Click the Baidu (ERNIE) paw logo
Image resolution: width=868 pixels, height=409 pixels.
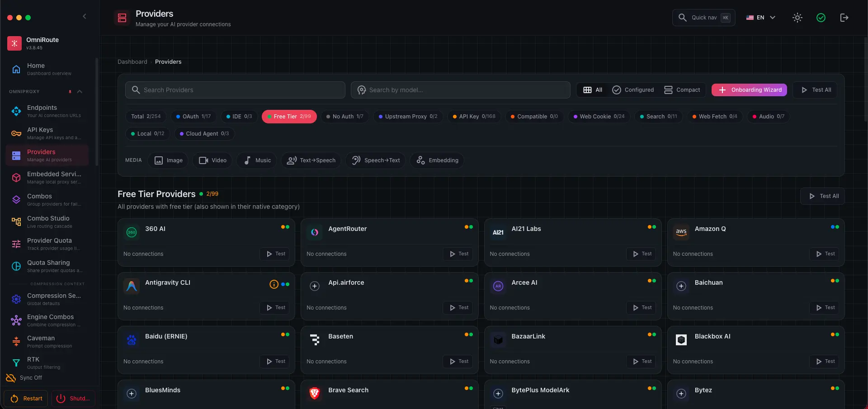(132, 340)
